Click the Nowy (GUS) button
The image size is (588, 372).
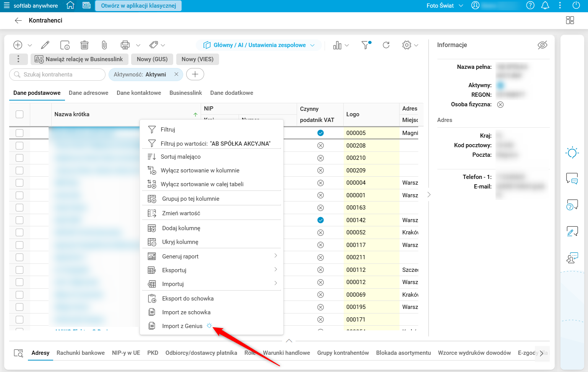(152, 59)
